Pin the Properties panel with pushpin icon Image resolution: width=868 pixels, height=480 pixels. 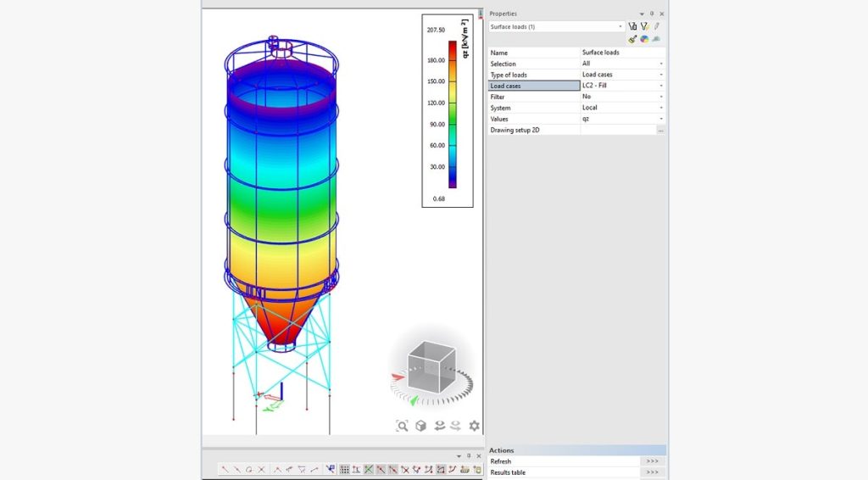point(652,14)
